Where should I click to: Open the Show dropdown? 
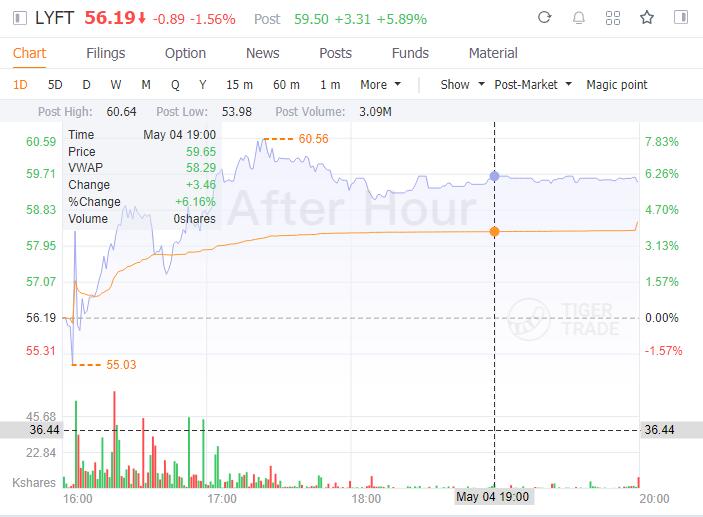462,85
